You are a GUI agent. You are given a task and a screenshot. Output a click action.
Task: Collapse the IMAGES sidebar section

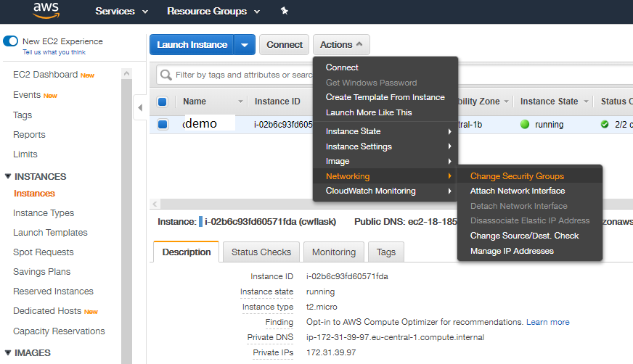(8, 352)
